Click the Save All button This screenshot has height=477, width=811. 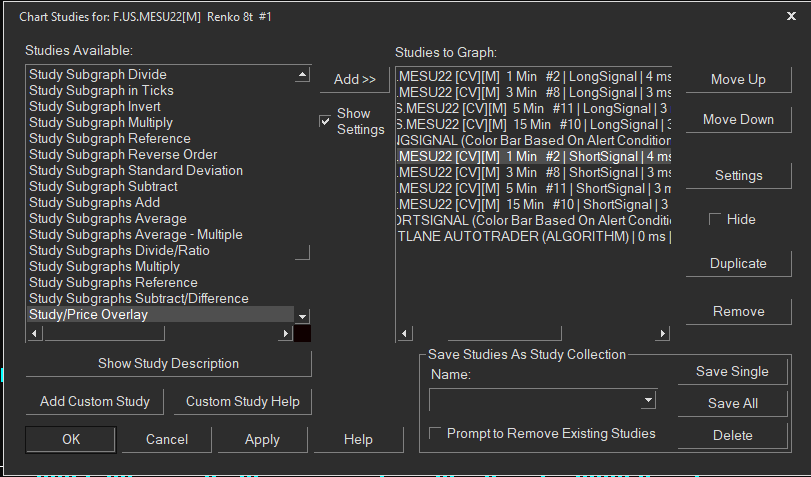(x=732, y=404)
